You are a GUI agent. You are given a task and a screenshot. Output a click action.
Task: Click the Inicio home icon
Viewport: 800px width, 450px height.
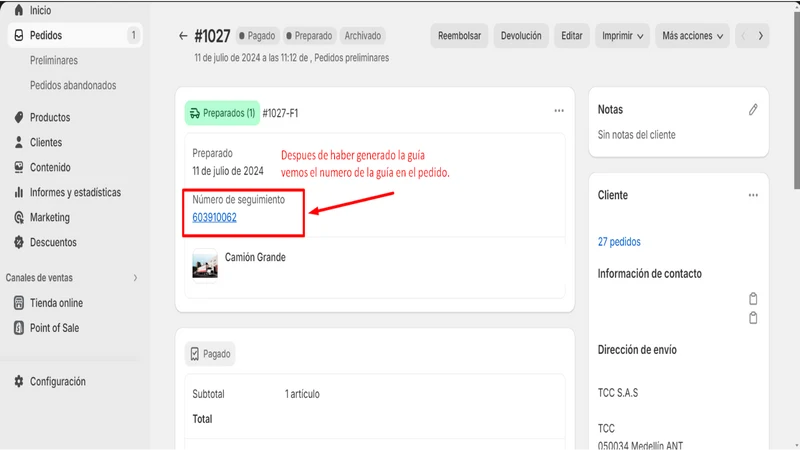point(19,10)
